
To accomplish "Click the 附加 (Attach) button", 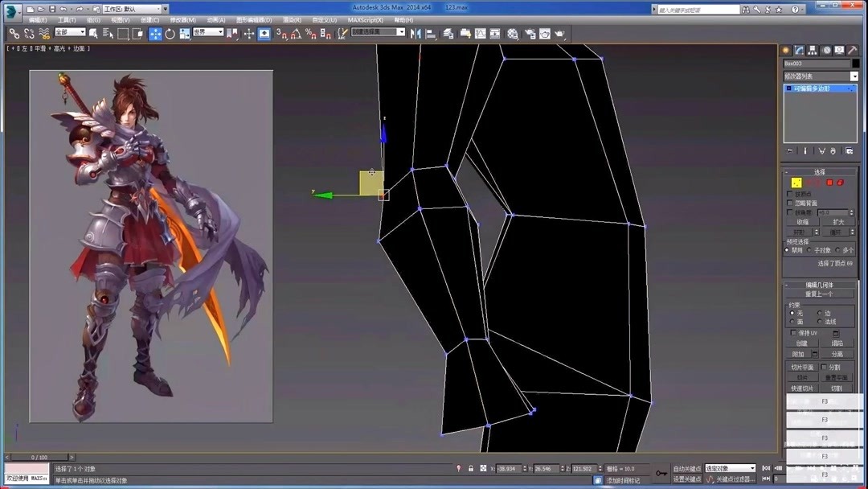I will coord(798,353).
